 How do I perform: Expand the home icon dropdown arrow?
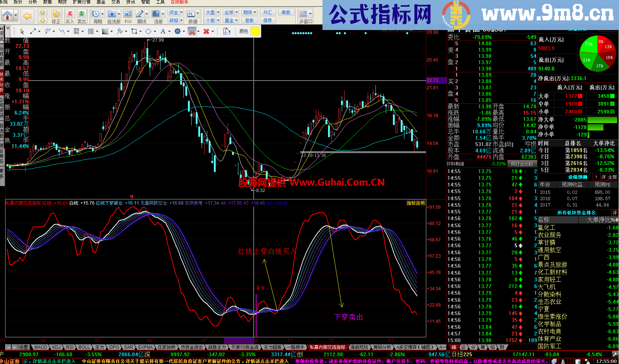coord(16,16)
